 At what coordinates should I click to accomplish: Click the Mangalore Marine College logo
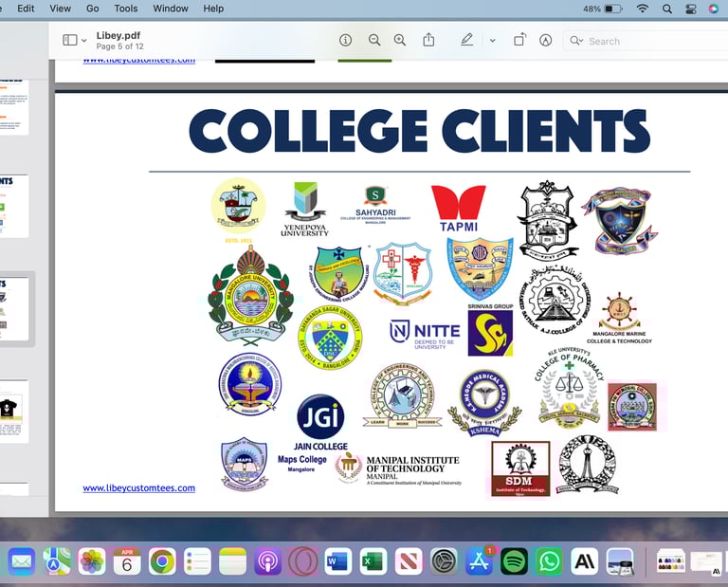pyautogui.click(x=619, y=318)
